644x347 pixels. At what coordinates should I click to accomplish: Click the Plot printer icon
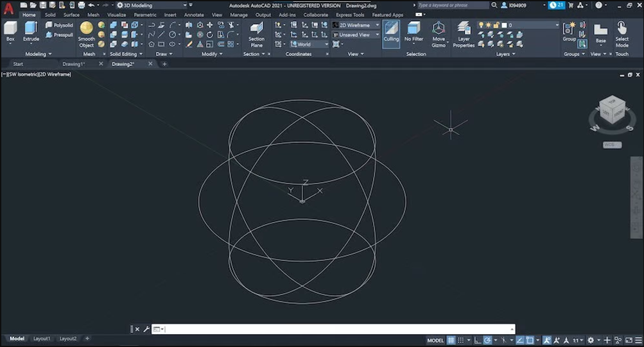(82, 5)
